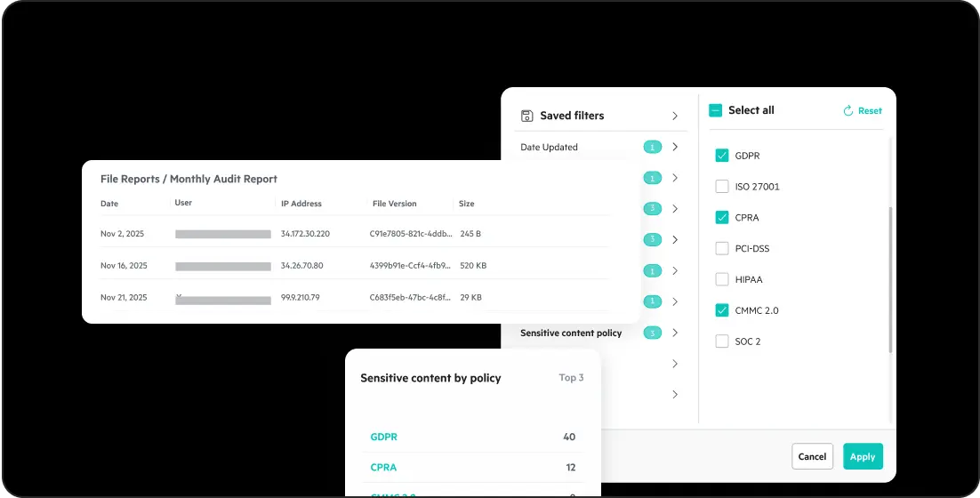Check the ISO 27001 checkbox
Image resolution: width=980 pixels, height=498 pixels.
[x=722, y=186]
